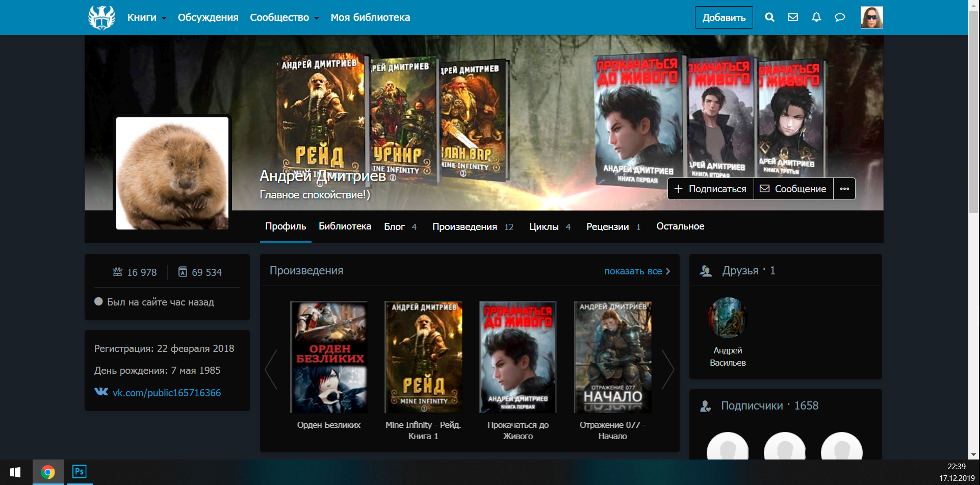Image resolution: width=980 pixels, height=485 pixels.
Task: Open the three-dots more options menu
Action: click(x=844, y=189)
